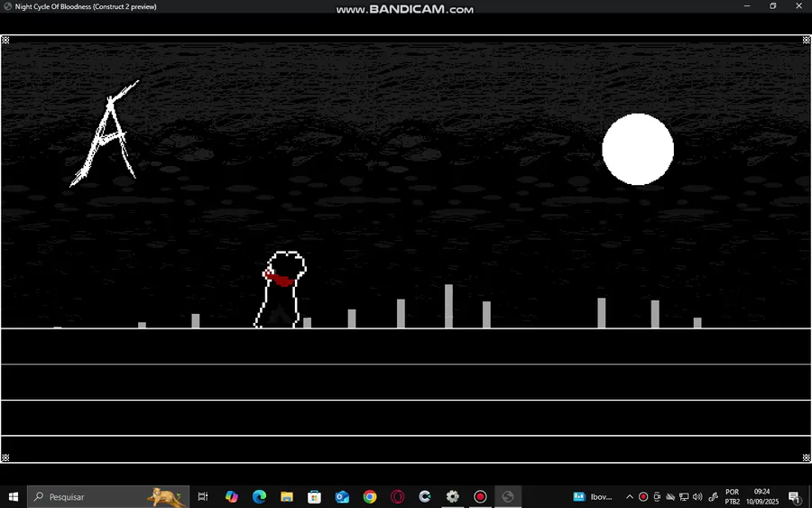Open Outlook from the taskbar

[x=342, y=496]
